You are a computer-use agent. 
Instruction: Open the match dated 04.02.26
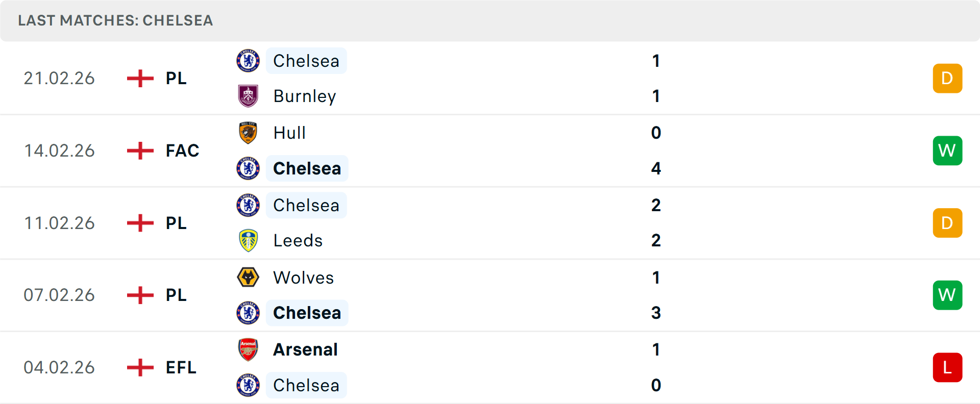(490, 367)
